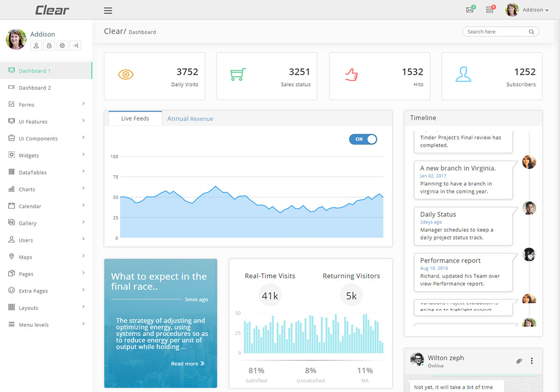560x392 pixels.
Task: Switch to the Annual Revenue tab
Action: [x=190, y=118]
